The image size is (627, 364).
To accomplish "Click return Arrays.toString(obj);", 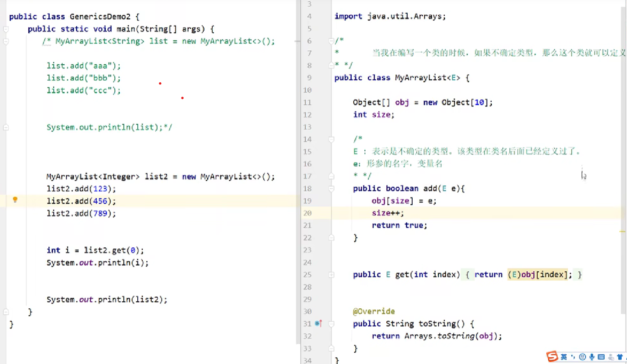I will click(437, 336).
